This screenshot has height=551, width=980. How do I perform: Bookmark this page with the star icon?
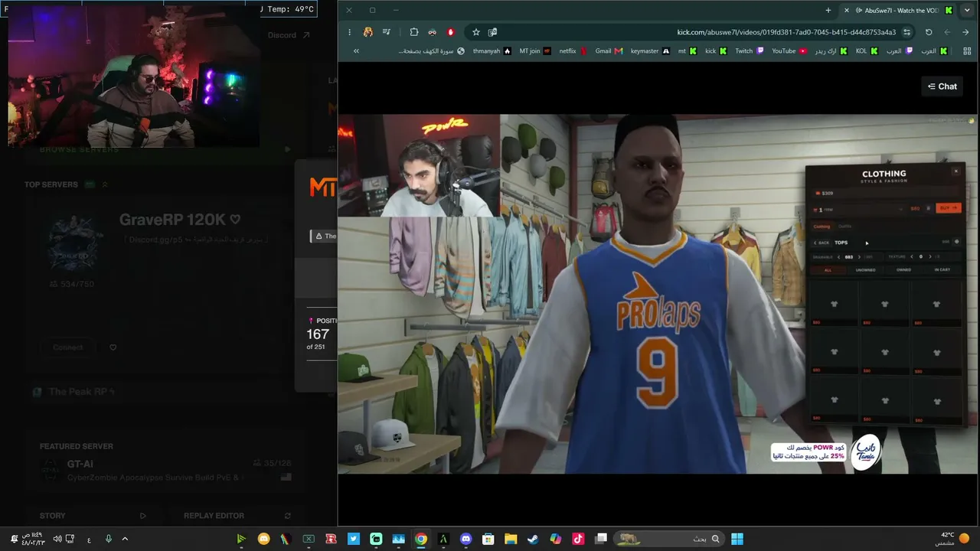pyautogui.click(x=476, y=32)
